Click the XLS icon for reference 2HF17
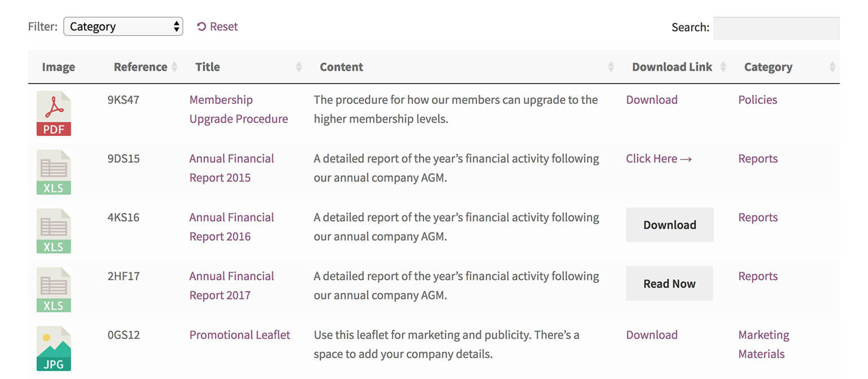 (x=54, y=290)
